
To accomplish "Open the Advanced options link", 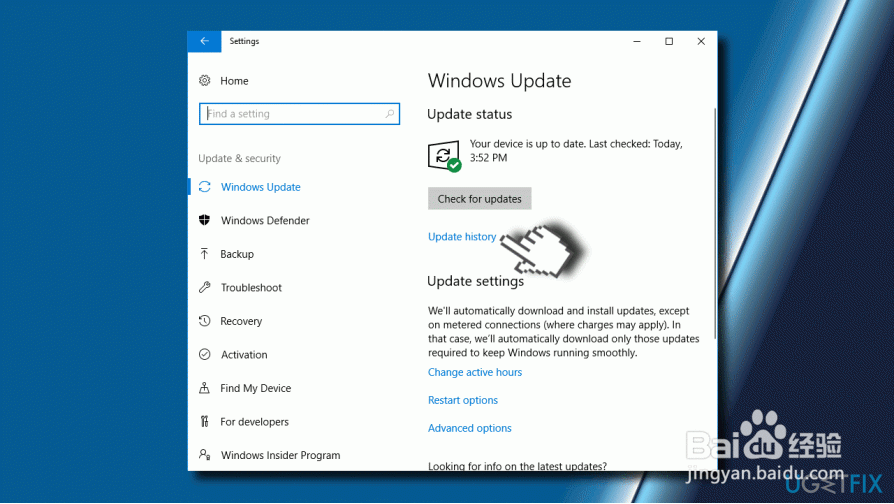I will click(x=470, y=428).
